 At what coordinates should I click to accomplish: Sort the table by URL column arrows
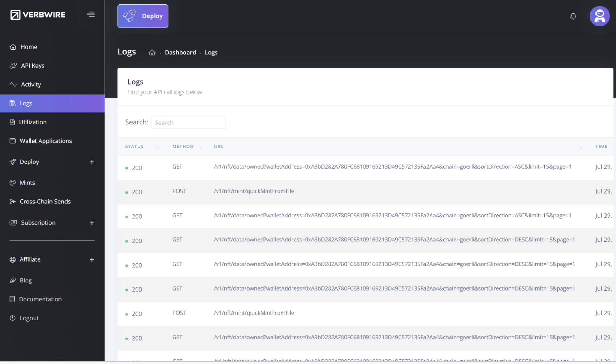pyautogui.click(x=580, y=147)
